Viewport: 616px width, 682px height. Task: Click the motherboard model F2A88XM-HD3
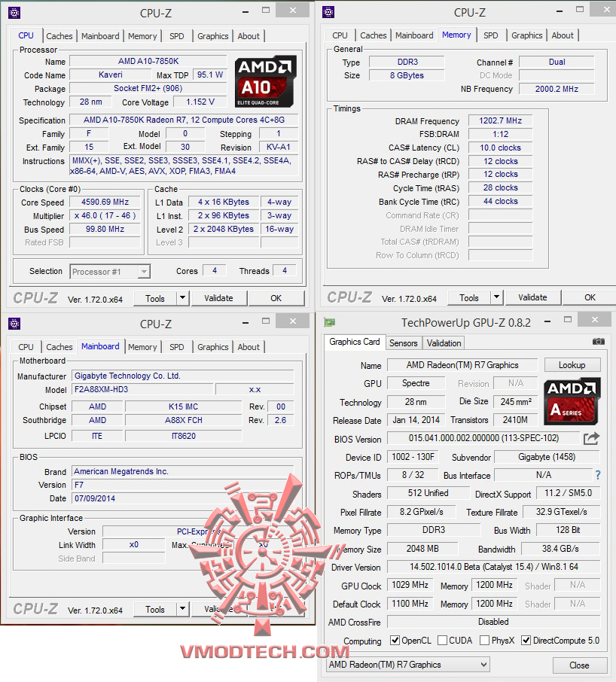[x=142, y=389]
